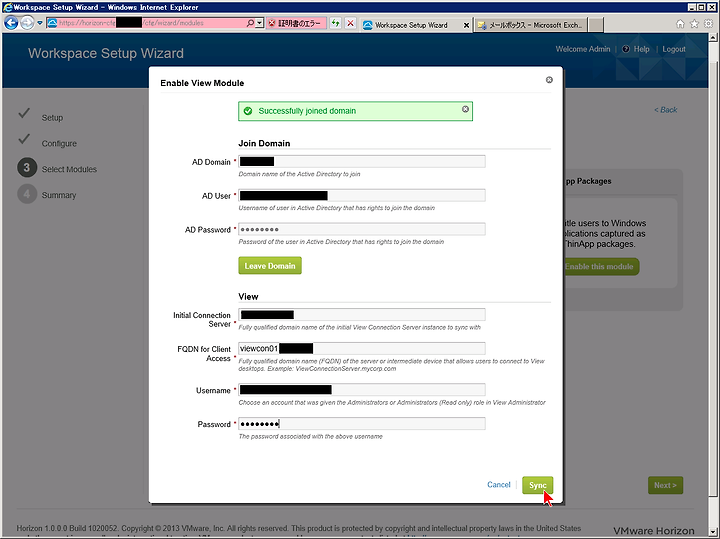Open the address bar autocomplete dropdown
This screenshot has width=720, height=539.
coord(259,23)
